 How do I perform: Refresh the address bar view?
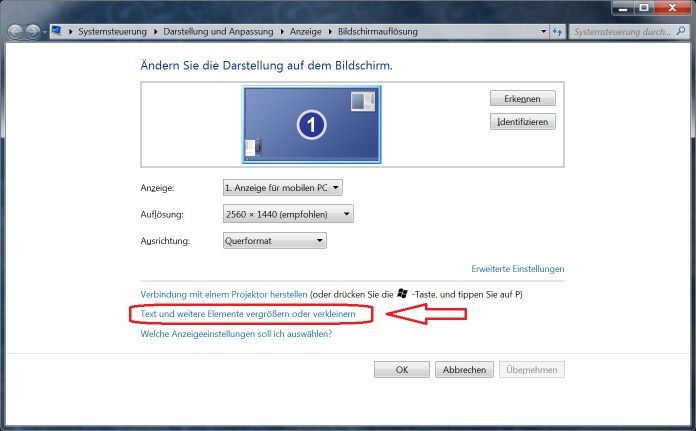coord(557,32)
